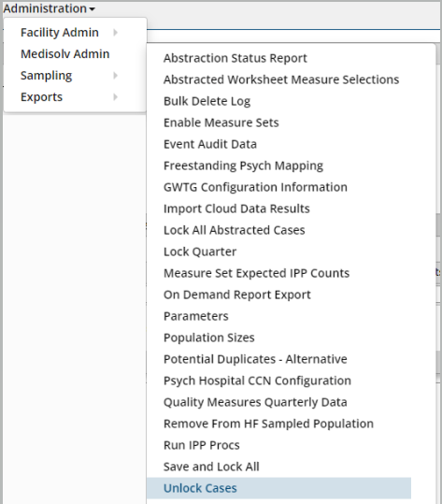Open Abstraction Status Report
The width and height of the screenshot is (442, 504).
pos(235,58)
